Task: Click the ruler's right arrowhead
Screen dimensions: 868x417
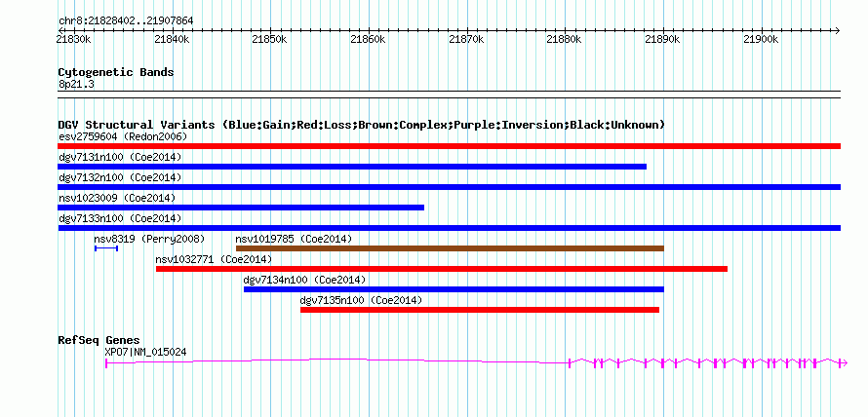Action: click(838, 30)
